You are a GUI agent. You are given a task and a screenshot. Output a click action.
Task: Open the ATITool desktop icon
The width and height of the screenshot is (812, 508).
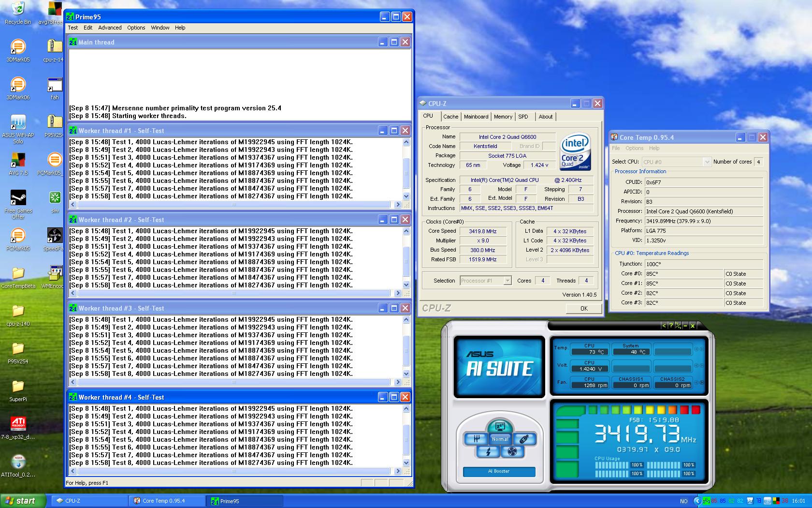coord(18,465)
